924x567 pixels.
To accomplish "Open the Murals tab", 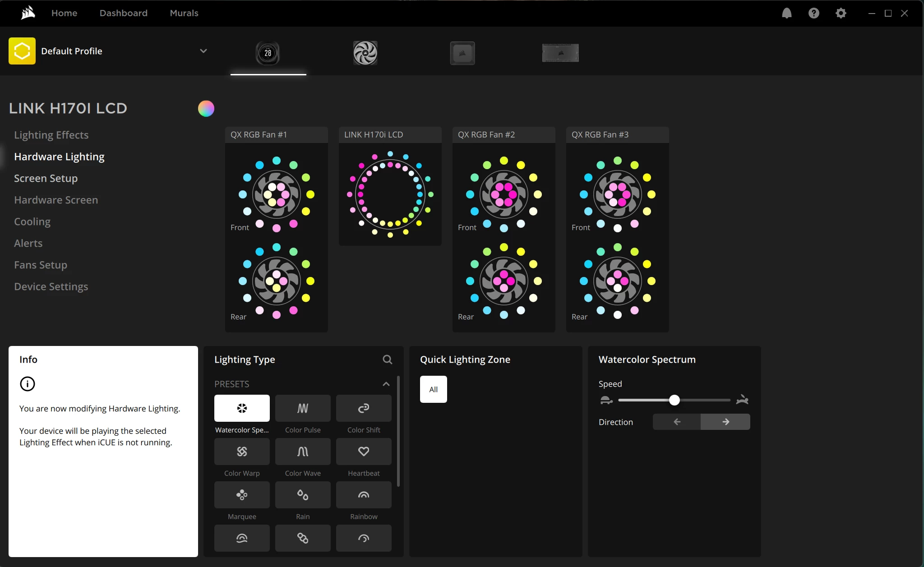I will (184, 13).
